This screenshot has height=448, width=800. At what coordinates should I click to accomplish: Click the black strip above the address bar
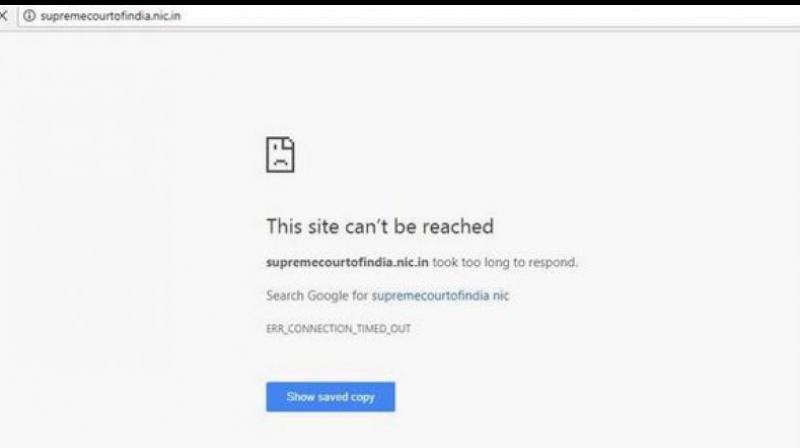[400, 2]
